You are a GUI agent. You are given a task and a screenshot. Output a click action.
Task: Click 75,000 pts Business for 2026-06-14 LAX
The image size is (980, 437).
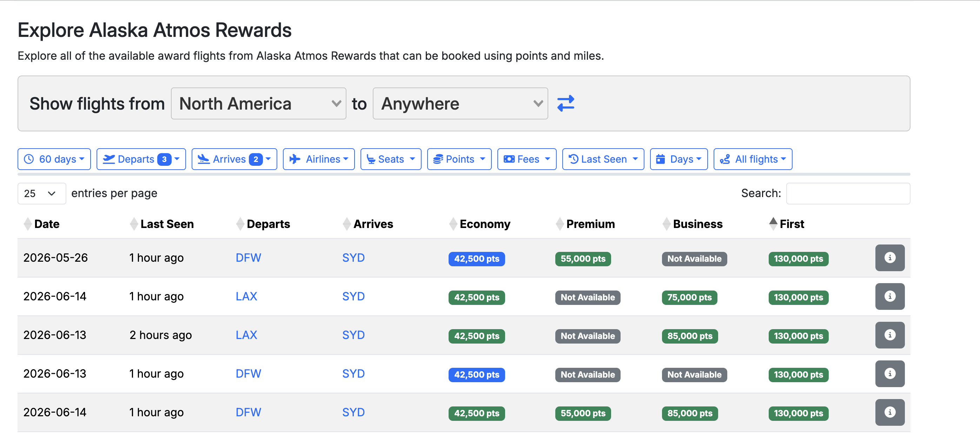pos(689,298)
